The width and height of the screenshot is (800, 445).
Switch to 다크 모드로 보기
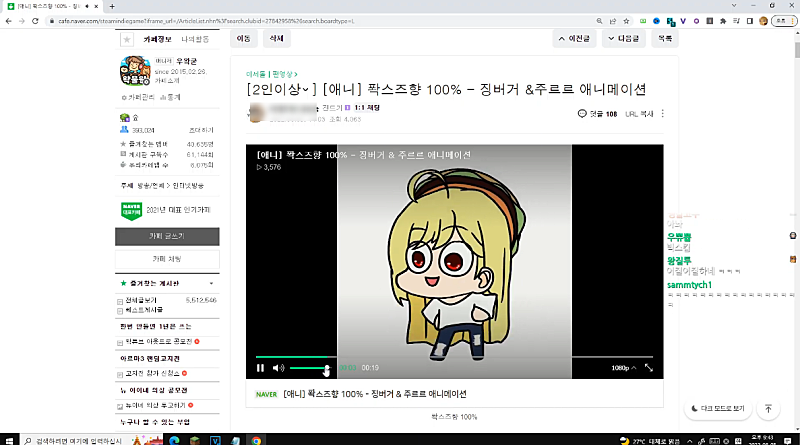pos(718,409)
